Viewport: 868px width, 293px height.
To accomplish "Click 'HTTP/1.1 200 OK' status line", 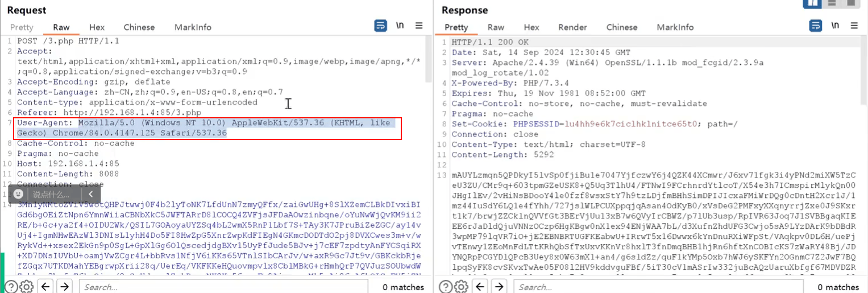I will pyautogui.click(x=490, y=42).
